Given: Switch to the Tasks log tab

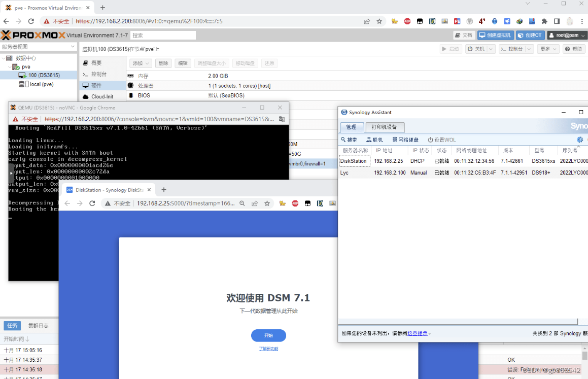Looking at the screenshot, I should [12, 325].
